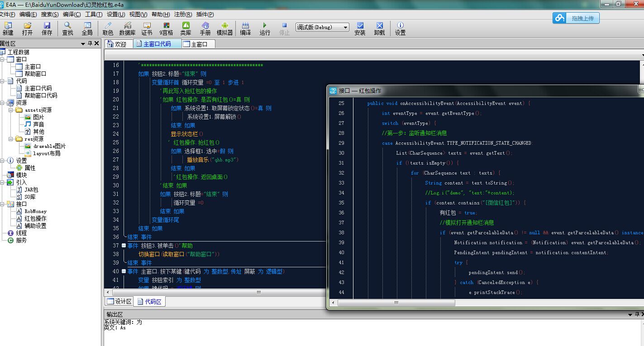
Task: Open the 设置 toolbar info icon
Action: 400,28
